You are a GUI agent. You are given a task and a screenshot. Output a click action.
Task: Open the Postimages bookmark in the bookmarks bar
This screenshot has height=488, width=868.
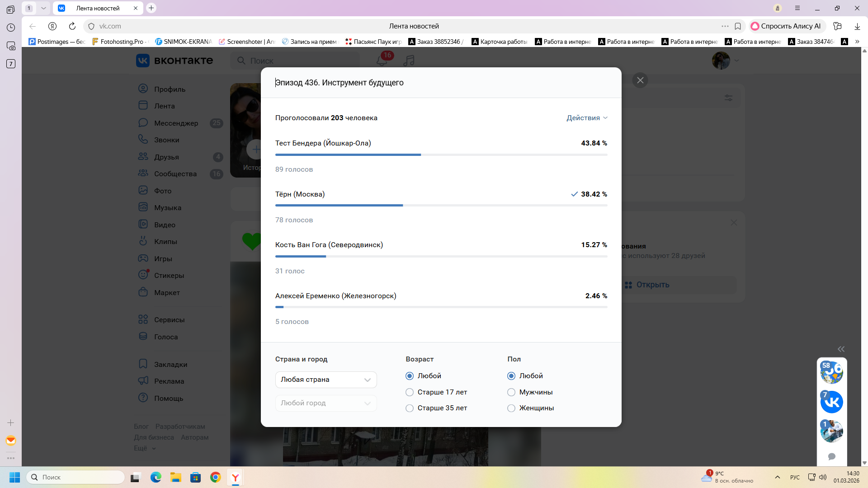coord(57,42)
